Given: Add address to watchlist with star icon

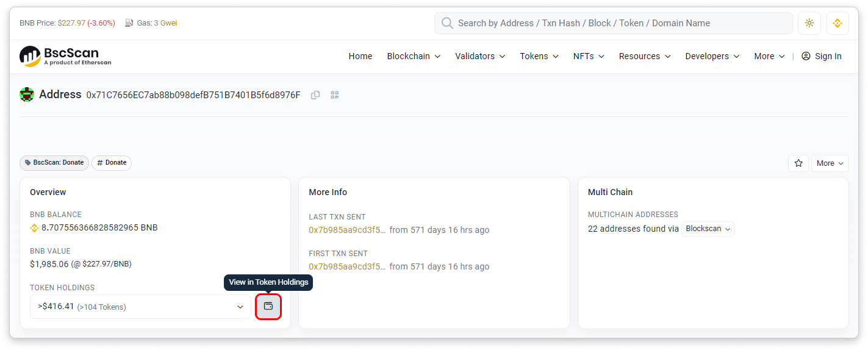Looking at the screenshot, I should 798,163.
